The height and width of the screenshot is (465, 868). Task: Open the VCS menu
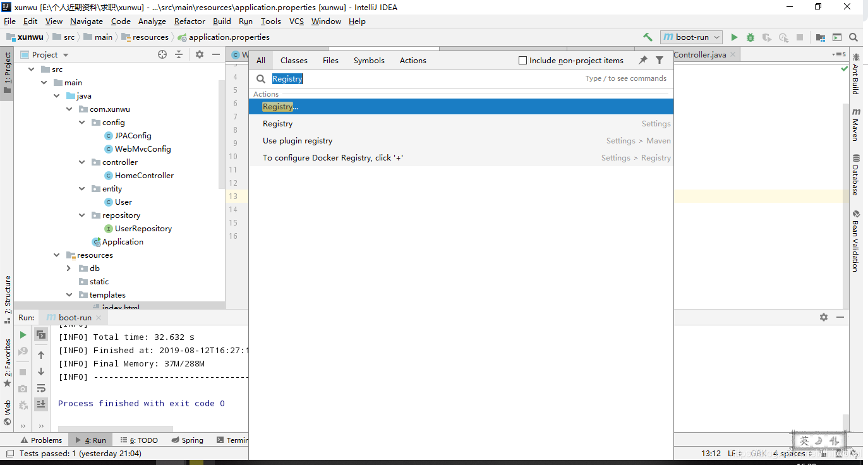pyautogui.click(x=296, y=21)
